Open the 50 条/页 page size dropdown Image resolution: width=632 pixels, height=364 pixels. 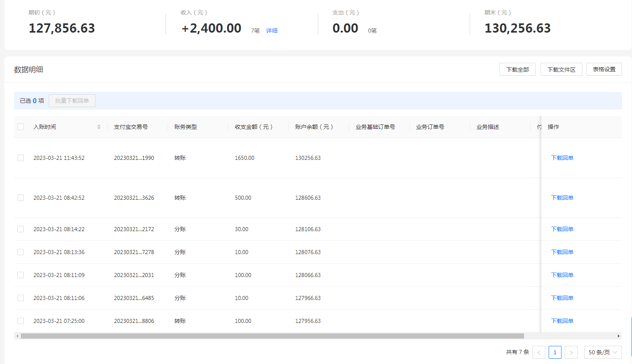pyautogui.click(x=603, y=352)
